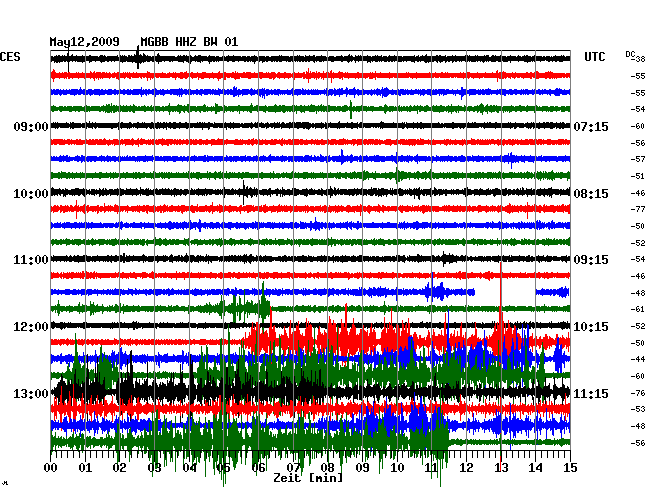Click the 10:15 UTC time label

(x=591, y=327)
